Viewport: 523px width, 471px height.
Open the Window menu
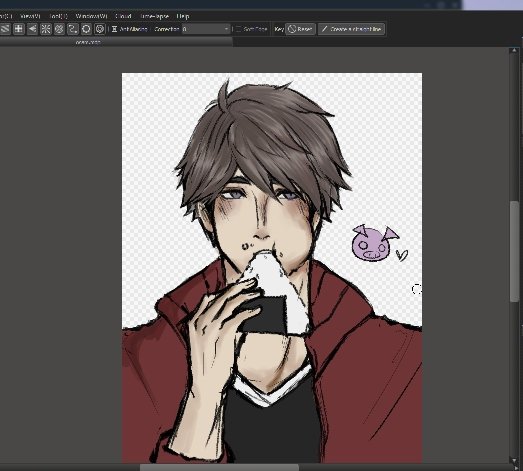click(91, 16)
